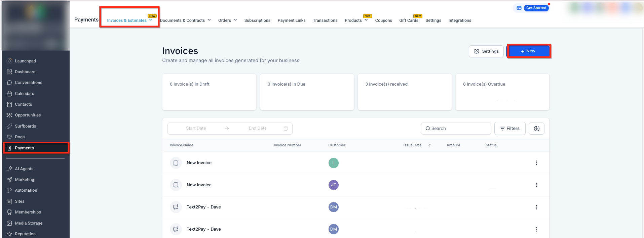Select the 6 Invoice(s) in Draft card

(209, 92)
